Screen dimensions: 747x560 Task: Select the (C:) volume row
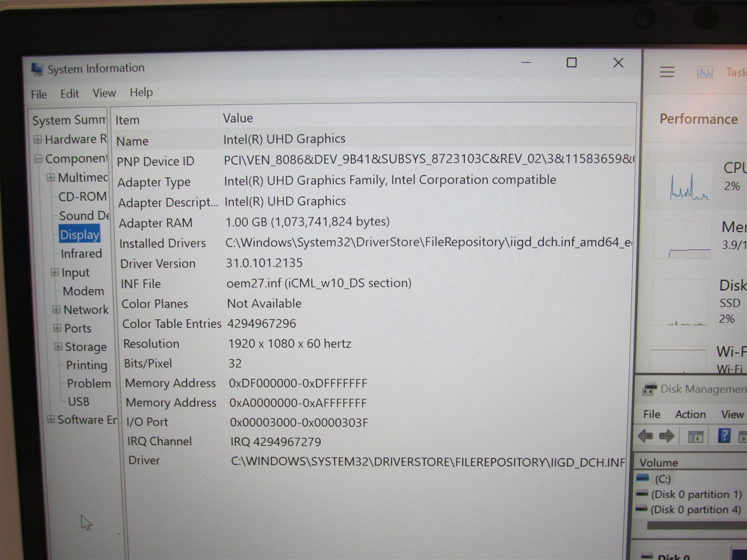(x=691, y=479)
